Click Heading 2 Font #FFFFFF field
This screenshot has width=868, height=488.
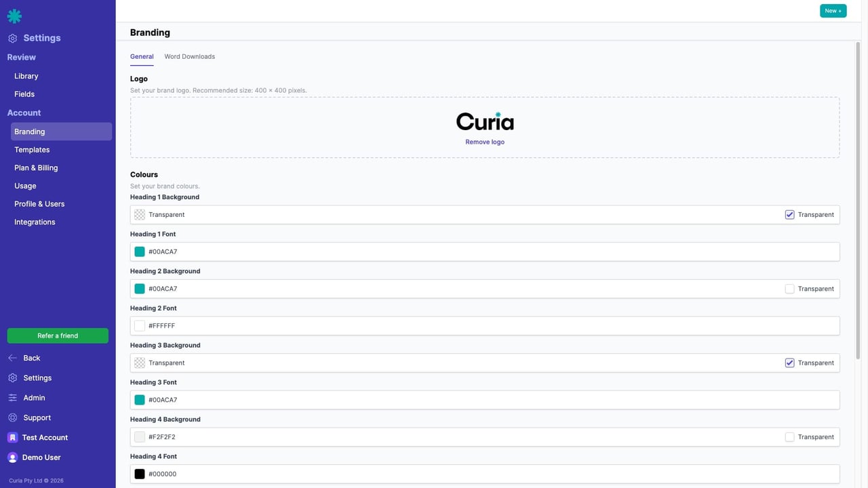485,326
